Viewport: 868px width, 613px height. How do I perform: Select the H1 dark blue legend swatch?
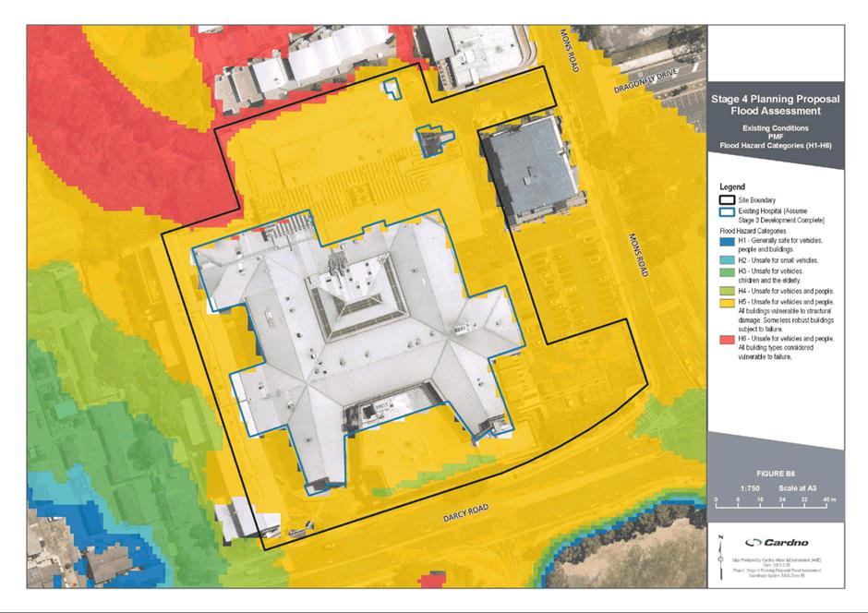(729, 242)
